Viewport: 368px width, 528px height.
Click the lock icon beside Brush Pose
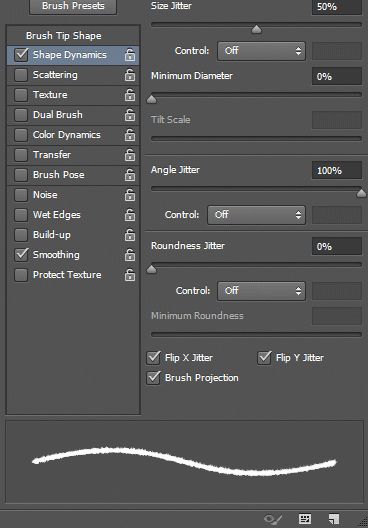point(130,175)
